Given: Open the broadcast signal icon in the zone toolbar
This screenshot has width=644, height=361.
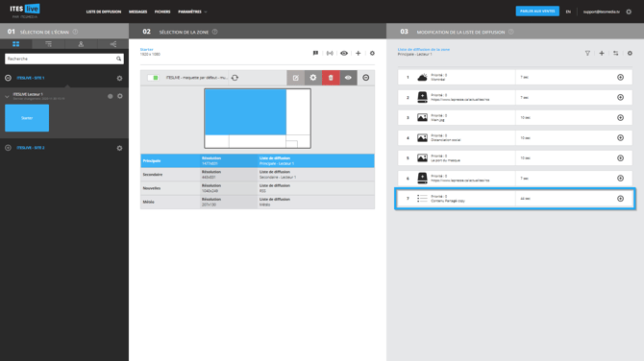Looking at the screenshot, I should pyautogui.click(x=330, y=54).
